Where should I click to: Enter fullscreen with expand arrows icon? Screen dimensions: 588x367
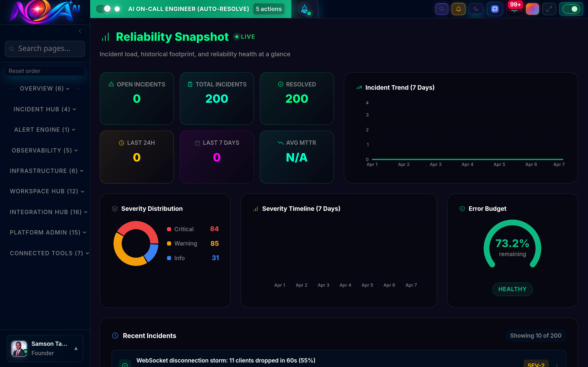click(549, 9)
